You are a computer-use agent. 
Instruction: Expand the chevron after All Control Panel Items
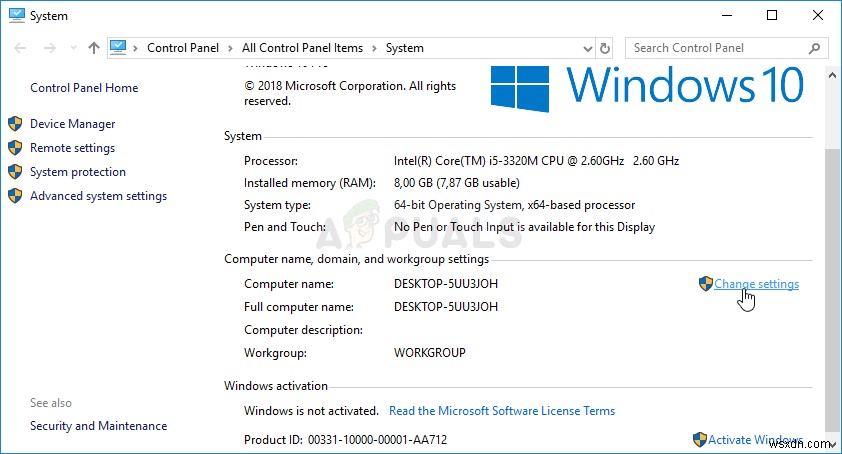click(374, 47)
